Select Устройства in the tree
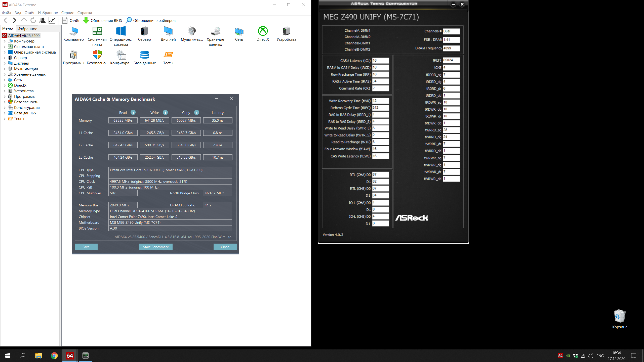Screen dimensions: 644x362 [24, 91]
